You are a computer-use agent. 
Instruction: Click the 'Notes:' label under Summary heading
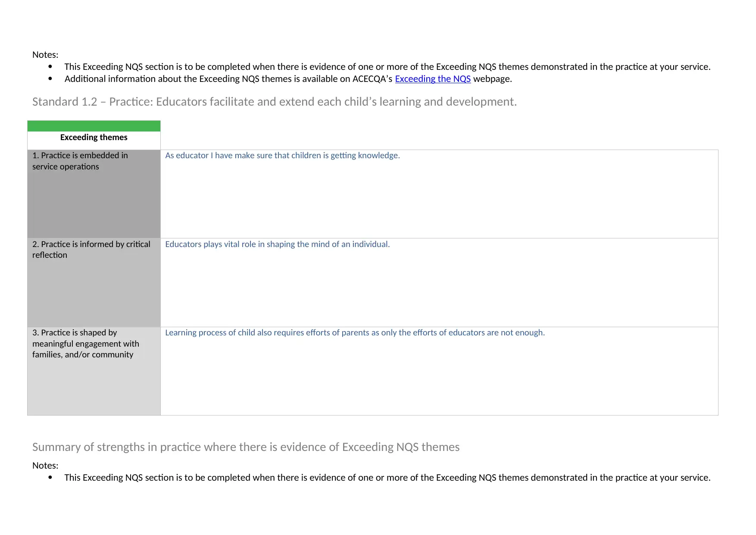coord(45,466)
